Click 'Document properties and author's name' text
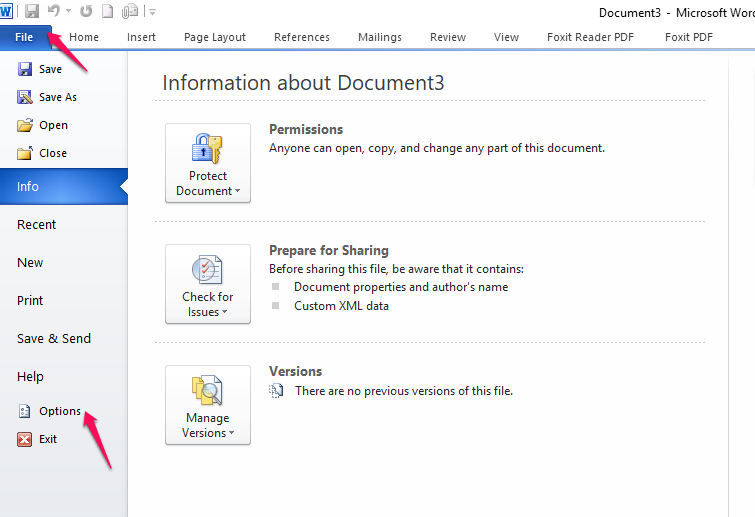The image size is (755, 517). tap(401, 287)
